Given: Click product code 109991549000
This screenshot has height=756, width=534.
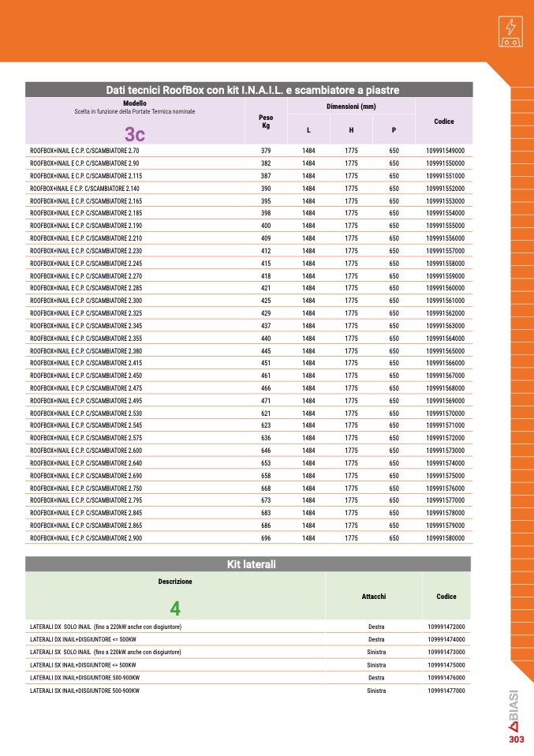Looking at the screenshot, I should (446, 151).
